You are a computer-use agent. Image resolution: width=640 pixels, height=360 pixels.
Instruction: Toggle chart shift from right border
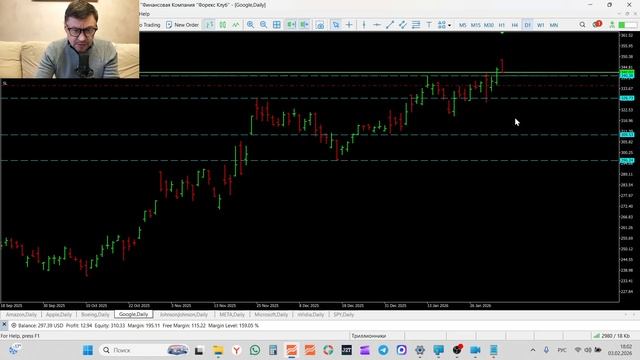click(x=304, y=25)
